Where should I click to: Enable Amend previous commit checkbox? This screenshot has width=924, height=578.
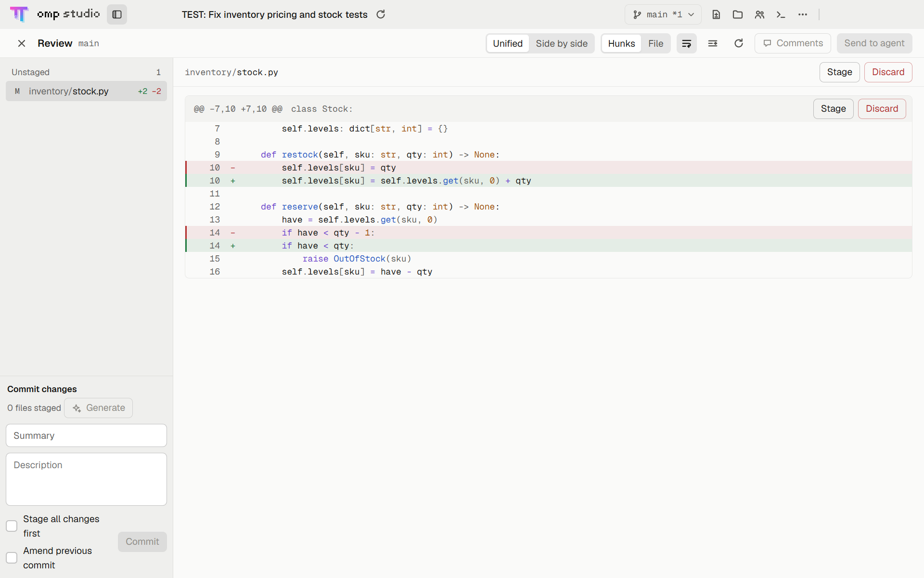12,558
